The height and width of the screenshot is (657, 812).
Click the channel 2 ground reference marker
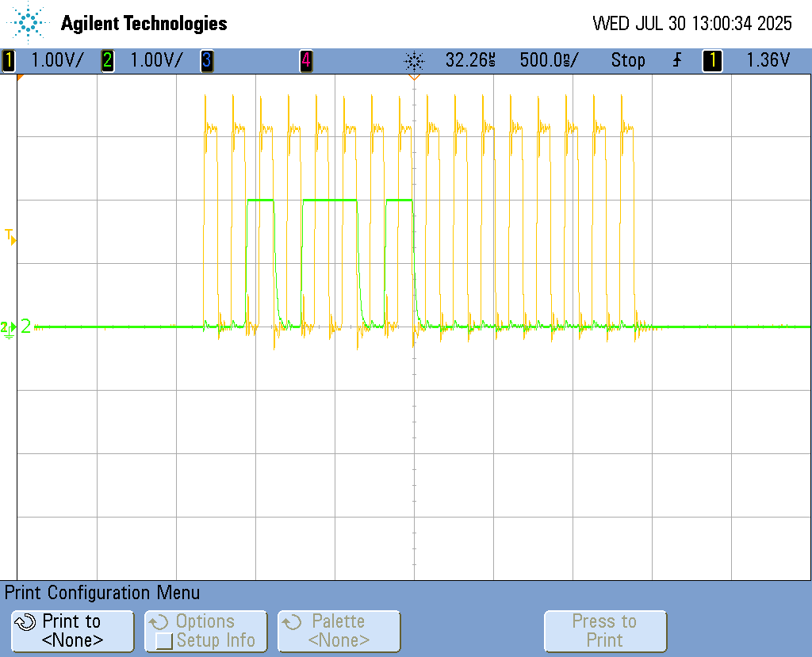[8, 329]
